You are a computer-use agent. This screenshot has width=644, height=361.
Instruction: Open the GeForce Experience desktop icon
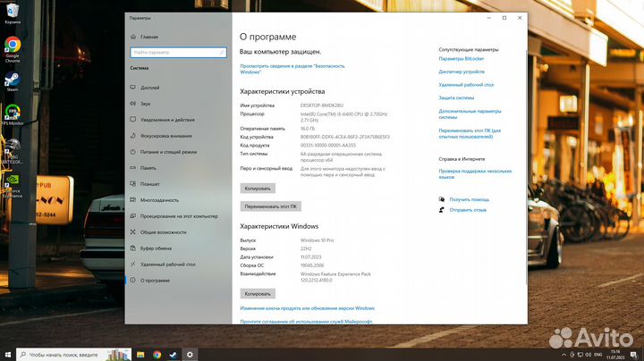coord(13,186)
